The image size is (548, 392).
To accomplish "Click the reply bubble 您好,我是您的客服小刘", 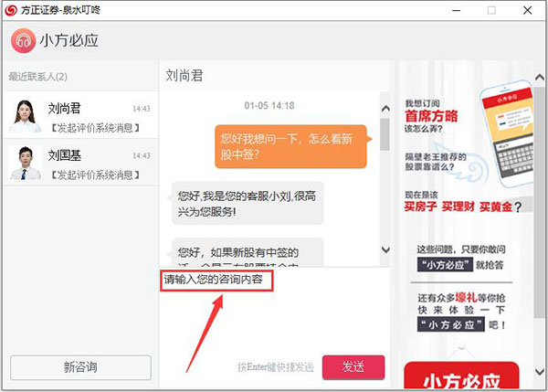I will click(x=248, y=203).
